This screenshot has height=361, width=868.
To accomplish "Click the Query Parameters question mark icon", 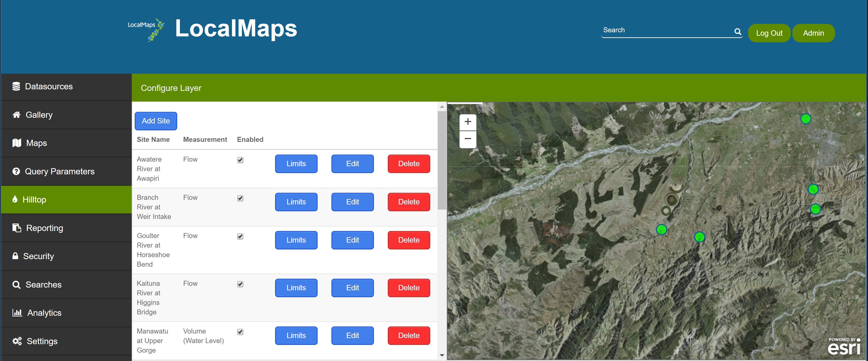I will (x=16, y=171).
